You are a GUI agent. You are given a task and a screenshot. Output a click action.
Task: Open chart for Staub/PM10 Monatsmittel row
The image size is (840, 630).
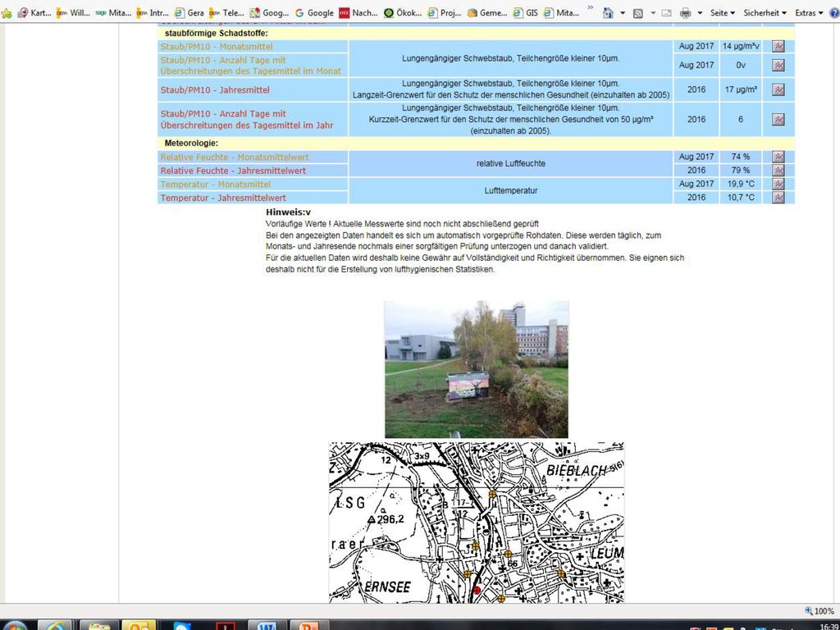pyautogui.click(x=778, y=47)
